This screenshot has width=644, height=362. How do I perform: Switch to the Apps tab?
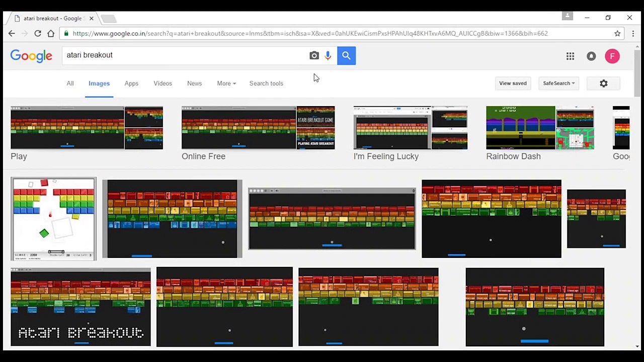[x=131, y=83]
